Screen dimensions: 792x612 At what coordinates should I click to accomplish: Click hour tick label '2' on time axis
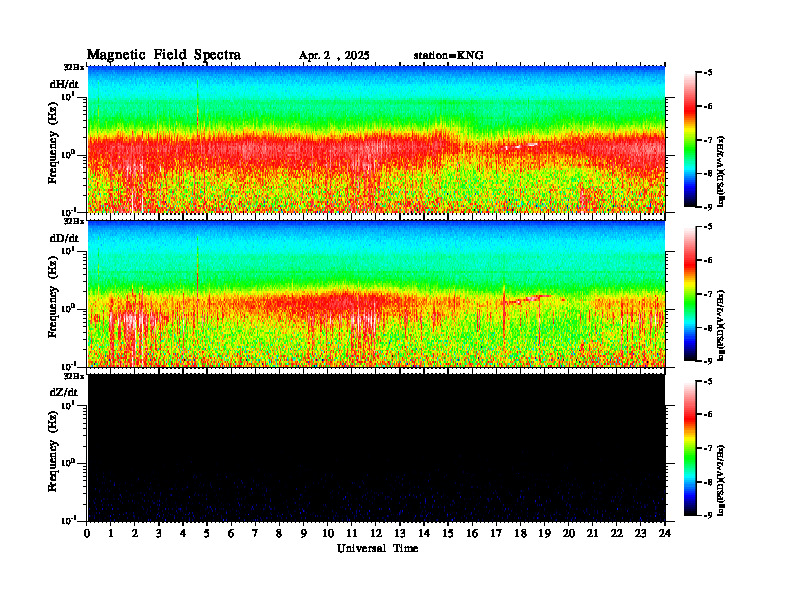pos(135,533)
